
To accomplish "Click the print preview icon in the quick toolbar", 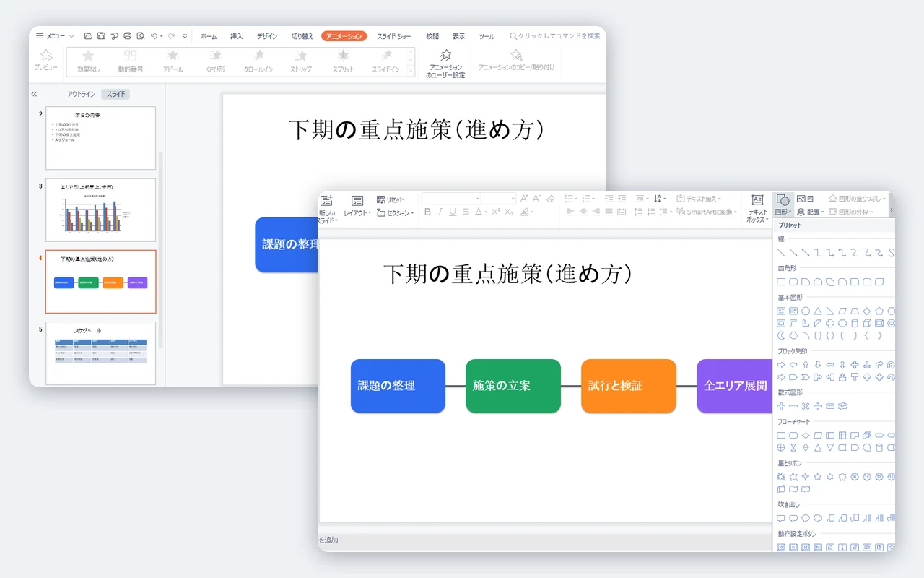I will click(141, 36).
